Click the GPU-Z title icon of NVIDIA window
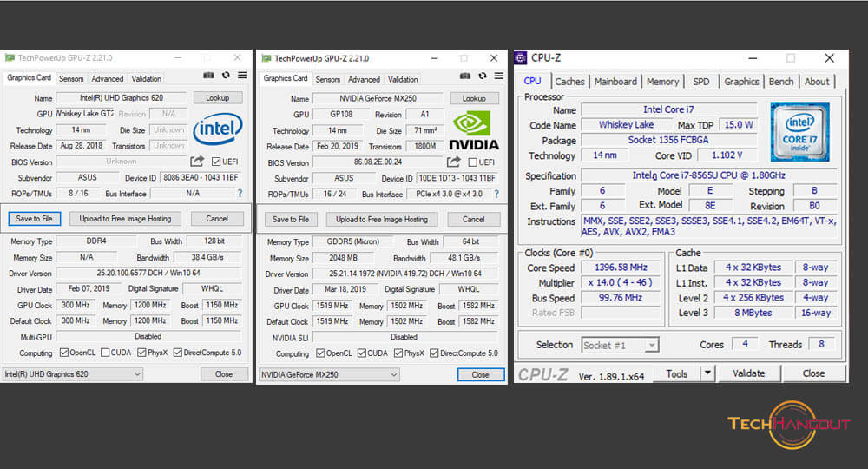The height and width of the screenshot is (469, 868). (x=266, y=58)
